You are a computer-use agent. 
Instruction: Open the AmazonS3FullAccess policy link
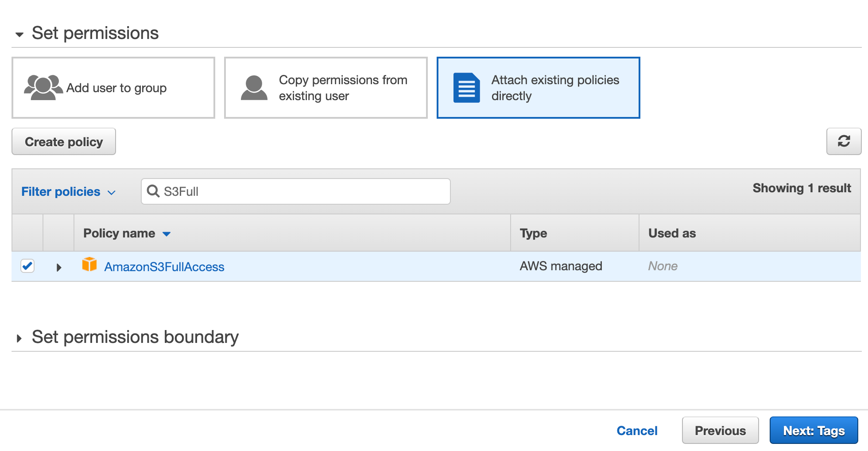164,267
